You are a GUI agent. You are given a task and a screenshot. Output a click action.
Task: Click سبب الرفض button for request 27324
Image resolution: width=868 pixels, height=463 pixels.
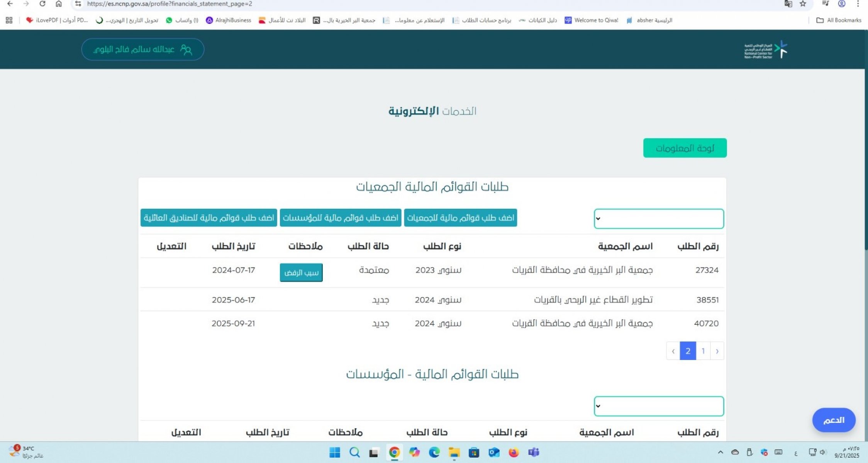pyautogui.click(x=301, y=273)
